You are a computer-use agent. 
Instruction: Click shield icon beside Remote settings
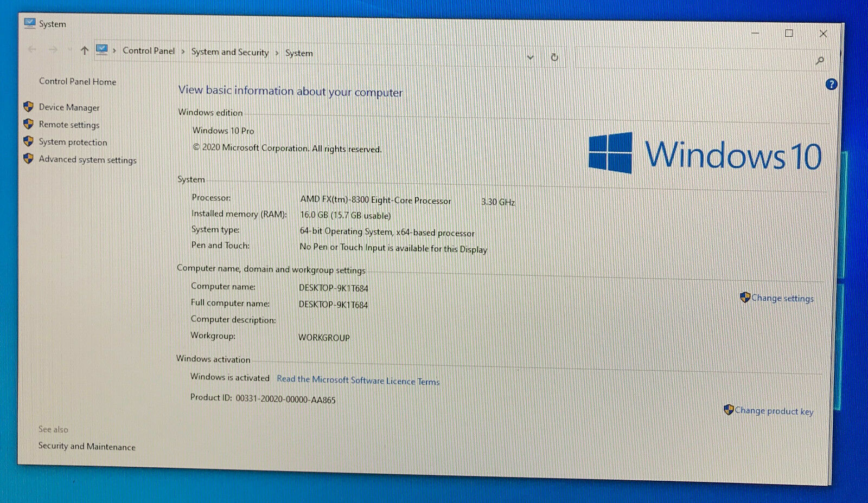click(x=29, y=124)
